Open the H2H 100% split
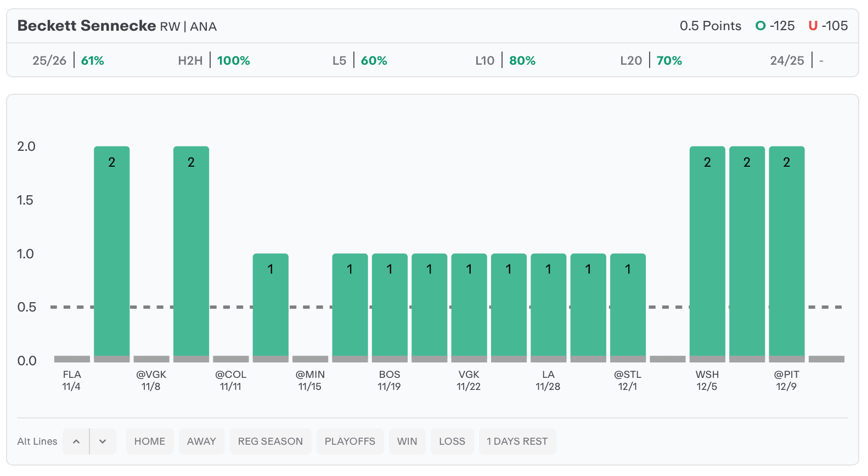 (x=213, y=60)
